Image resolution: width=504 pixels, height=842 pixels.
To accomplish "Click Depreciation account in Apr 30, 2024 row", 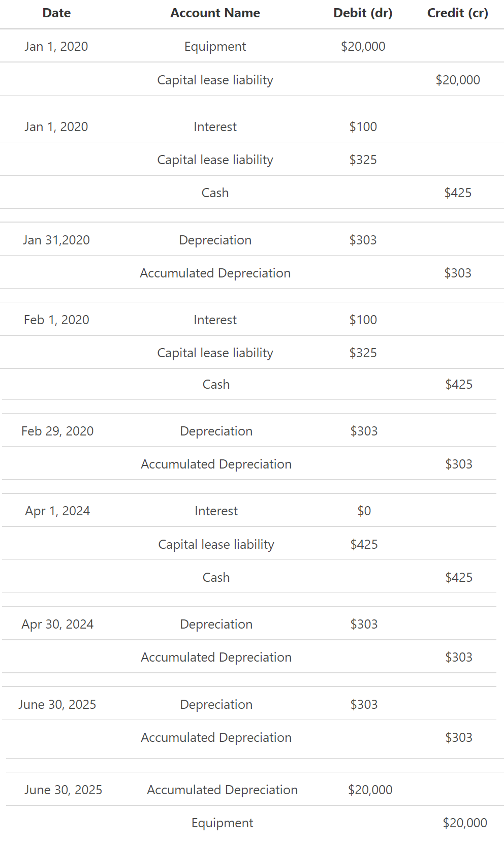I will [x=216, y=624].
